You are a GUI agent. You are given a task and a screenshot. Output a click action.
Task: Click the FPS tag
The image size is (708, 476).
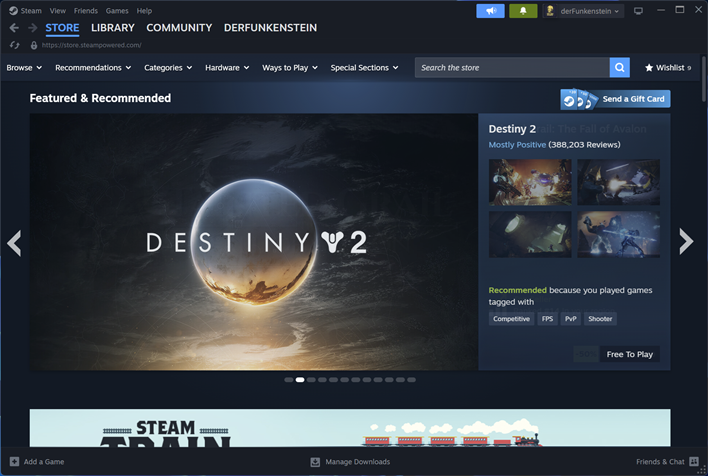pyautogui.click(x=547, y=319)
